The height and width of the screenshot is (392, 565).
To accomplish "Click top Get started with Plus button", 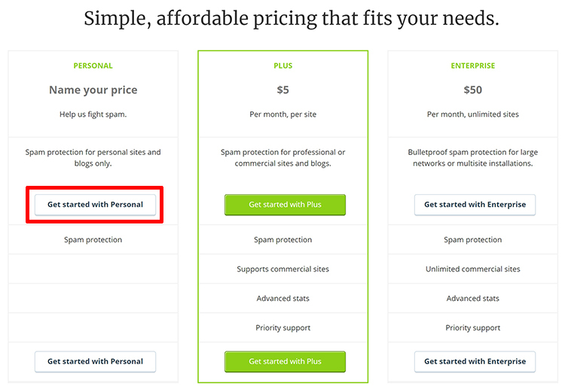I will 285,205.
